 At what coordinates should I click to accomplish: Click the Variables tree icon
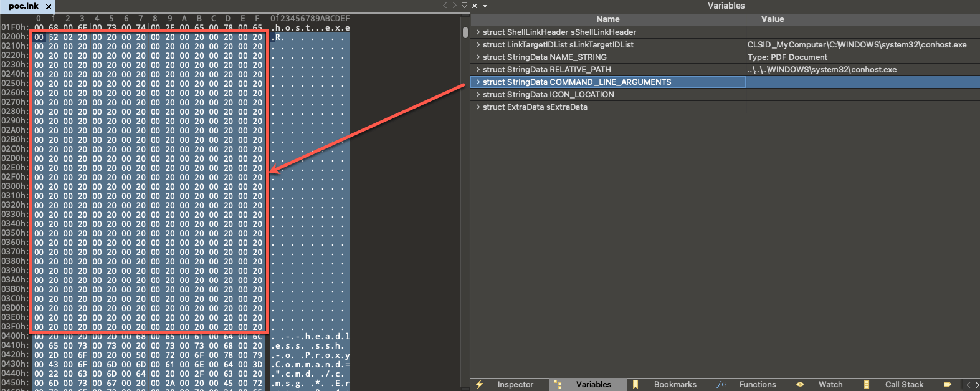(558, 385)
